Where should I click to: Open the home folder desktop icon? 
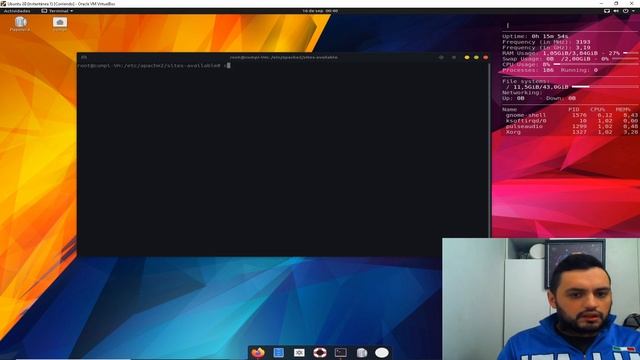pyautogui.click(x=60, y=23)
